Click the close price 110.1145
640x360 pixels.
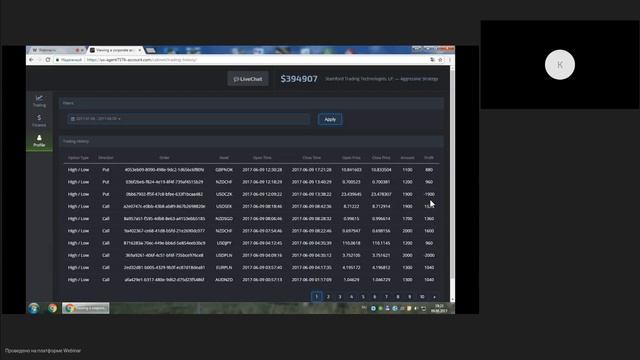381,243
